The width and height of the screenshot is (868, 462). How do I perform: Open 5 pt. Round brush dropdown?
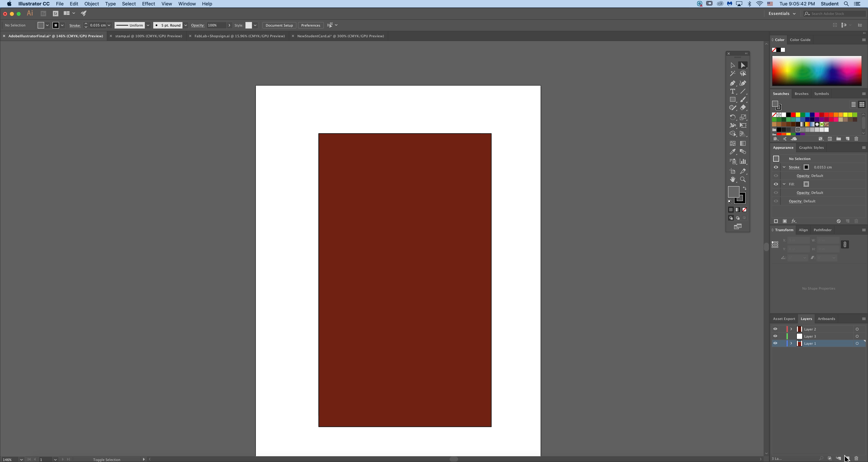(186, 25)
